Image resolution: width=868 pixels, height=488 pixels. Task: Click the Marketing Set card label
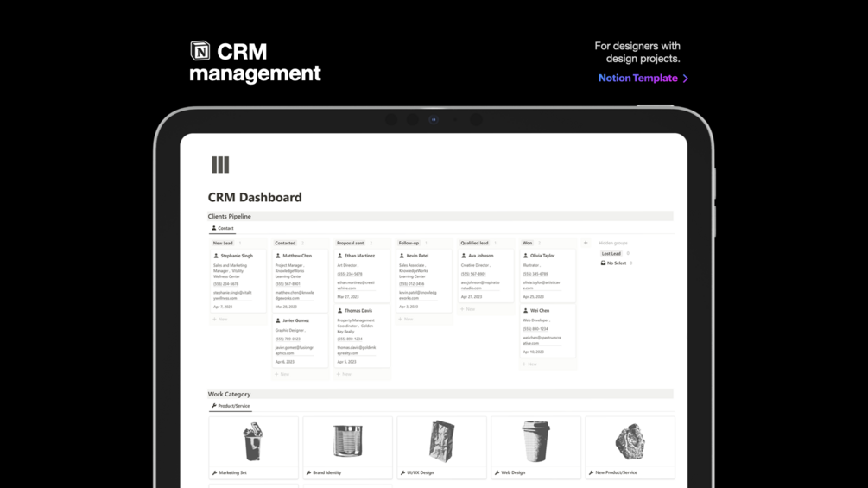[x=232, y=472]
